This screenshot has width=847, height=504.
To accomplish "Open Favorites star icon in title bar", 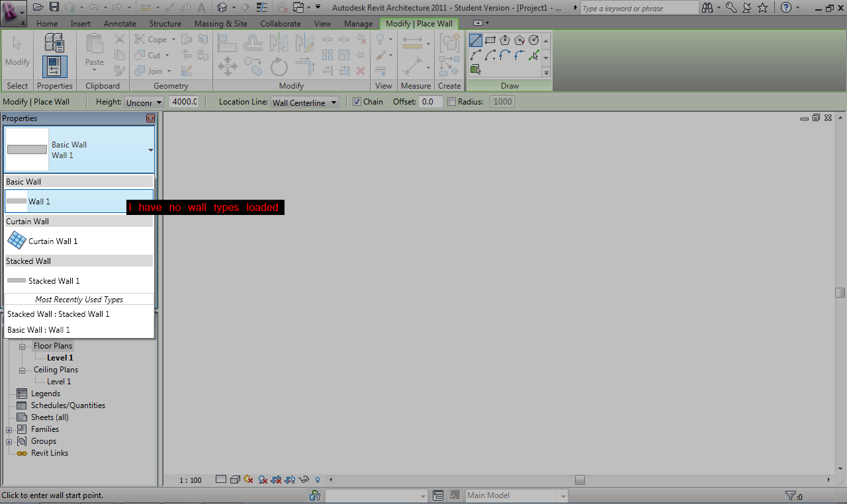I will tap(762, 7).
